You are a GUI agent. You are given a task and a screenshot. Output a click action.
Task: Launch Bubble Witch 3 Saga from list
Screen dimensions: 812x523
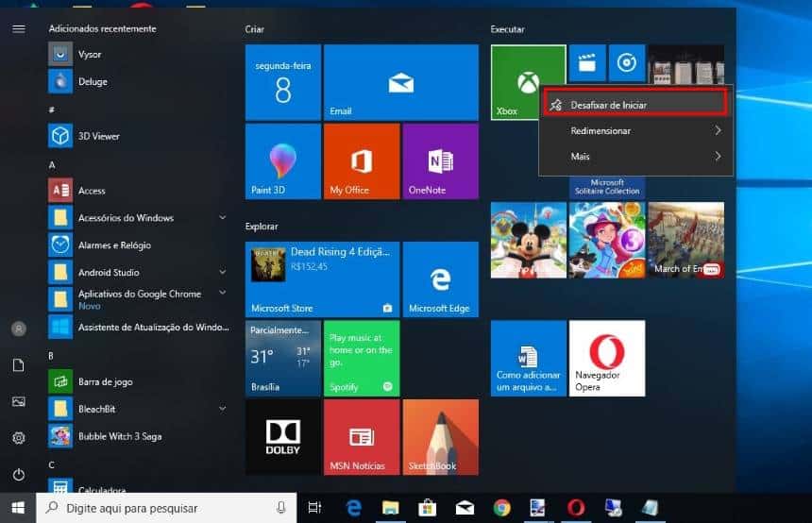[139, 436]
